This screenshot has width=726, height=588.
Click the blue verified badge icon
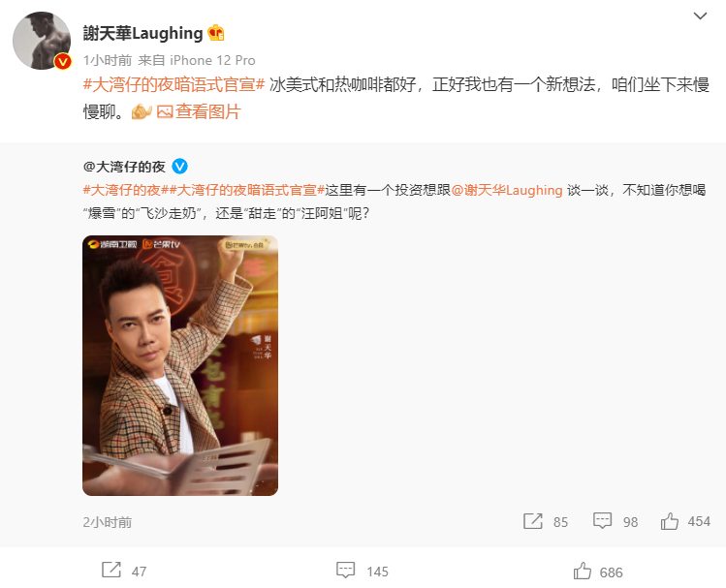point(179,167)
